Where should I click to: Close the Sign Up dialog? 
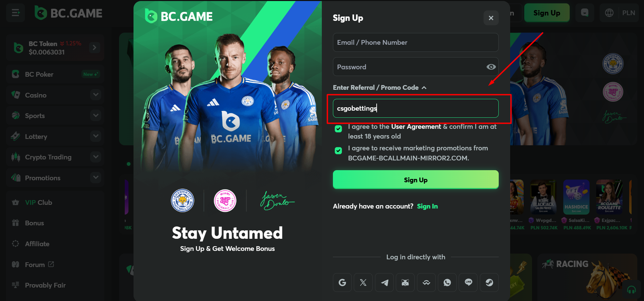point(491,18)
